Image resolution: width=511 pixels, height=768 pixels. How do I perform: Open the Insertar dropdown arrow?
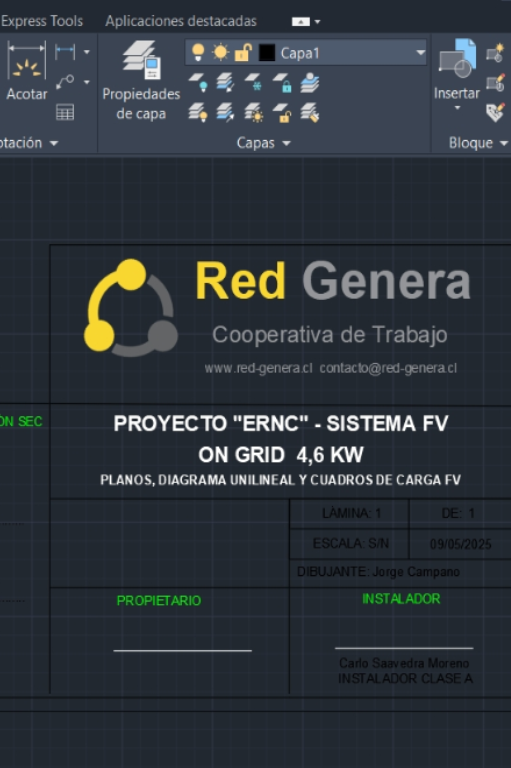(x=457, y=108)
